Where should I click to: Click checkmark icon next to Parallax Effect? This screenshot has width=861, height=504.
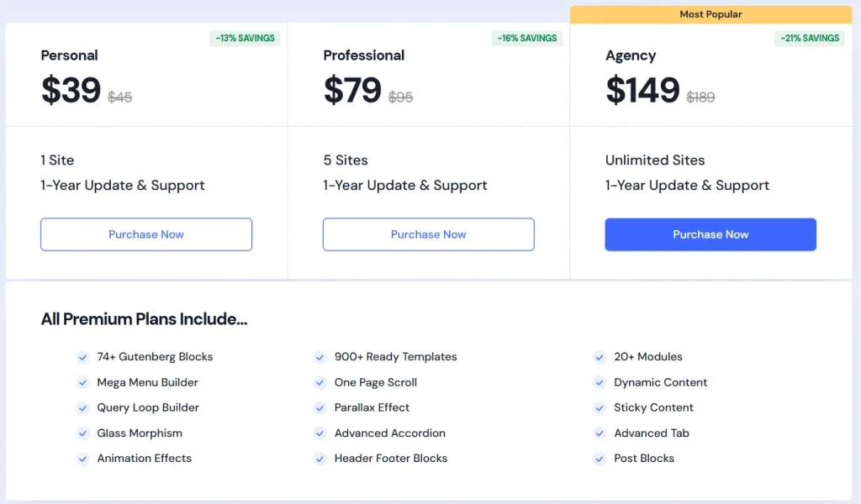(320, 407)
